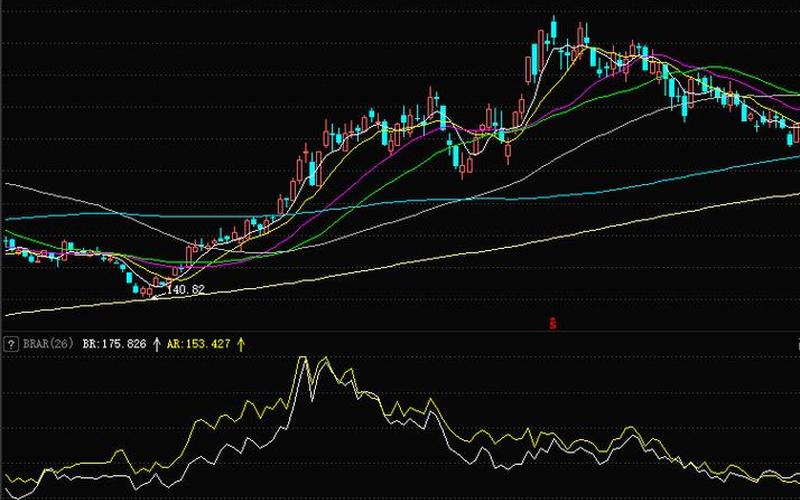Click the yellow up arrow after AR value

tap(240, 344)
